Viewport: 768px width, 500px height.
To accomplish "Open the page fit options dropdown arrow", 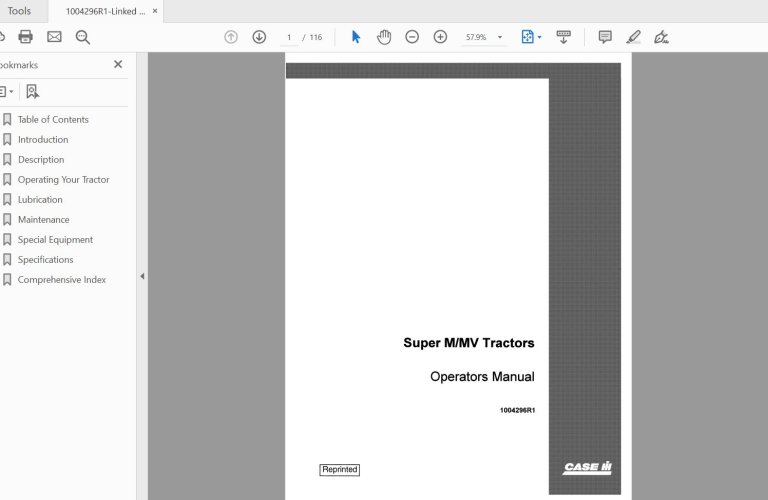I will click(540, 37).
